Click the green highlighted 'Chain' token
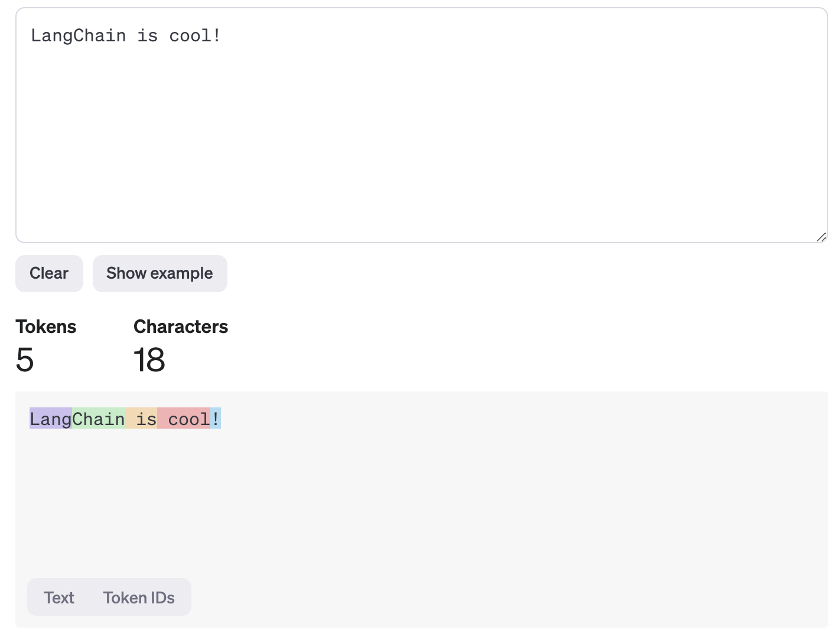This screenshot has height=640, width=840. point(98,419)
